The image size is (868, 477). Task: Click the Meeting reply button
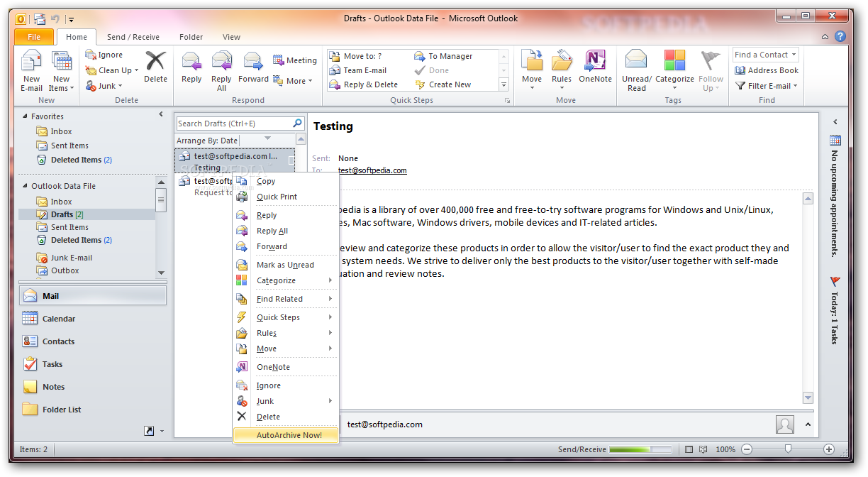coord(295,60)
